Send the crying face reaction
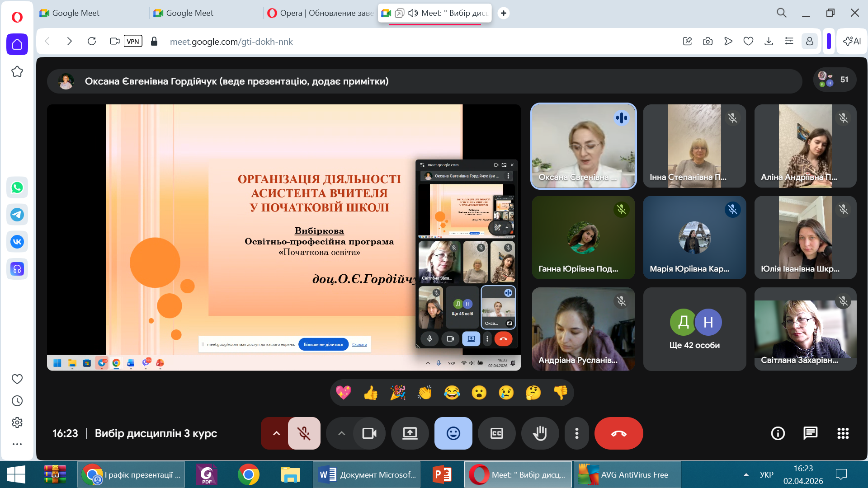868x488 pixels. pyautogui.click(x=506, y=393)
